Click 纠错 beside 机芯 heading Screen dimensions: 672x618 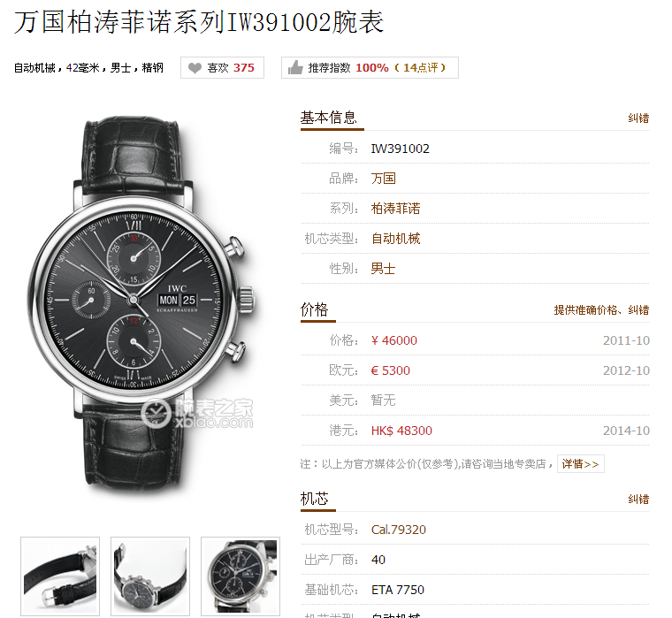click(x=638, y=500)
